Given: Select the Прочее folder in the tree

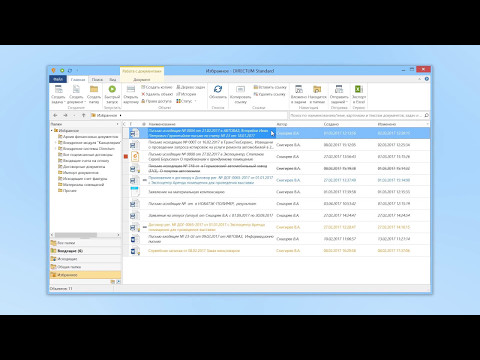Looking at the screenshot, I should [x=67, y=190].
